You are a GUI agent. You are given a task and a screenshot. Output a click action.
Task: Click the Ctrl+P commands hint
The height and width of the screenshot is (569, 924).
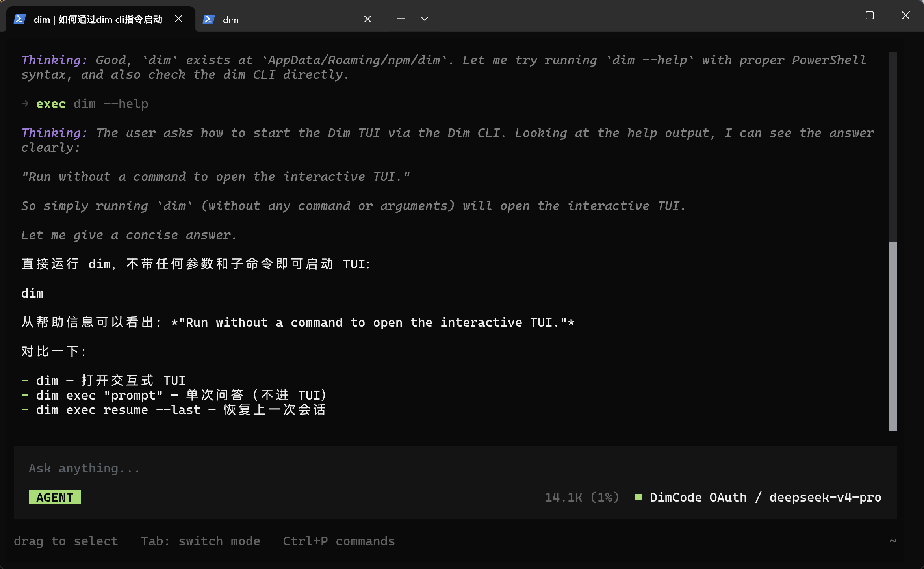click(339, 541)
